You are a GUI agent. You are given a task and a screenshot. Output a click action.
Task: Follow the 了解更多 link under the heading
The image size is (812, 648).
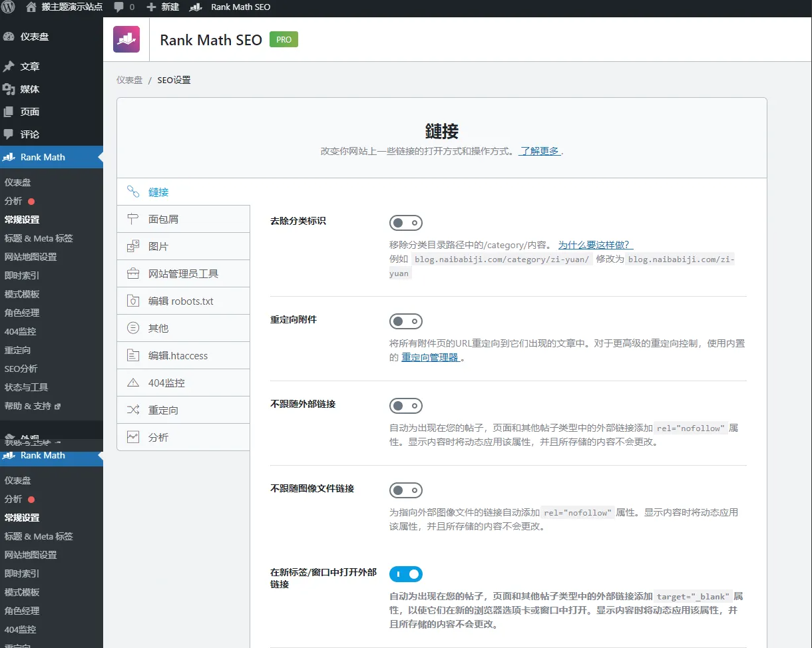[x=540, y=151]
